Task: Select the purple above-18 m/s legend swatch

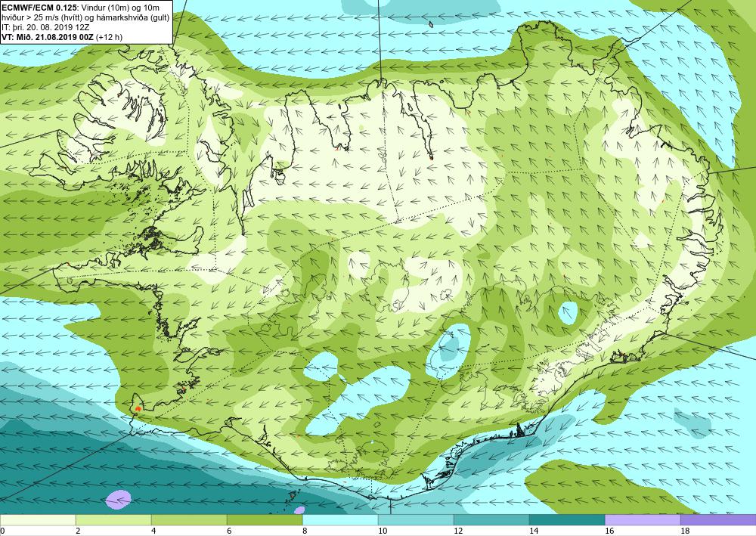Action: [x=718, y=520]
